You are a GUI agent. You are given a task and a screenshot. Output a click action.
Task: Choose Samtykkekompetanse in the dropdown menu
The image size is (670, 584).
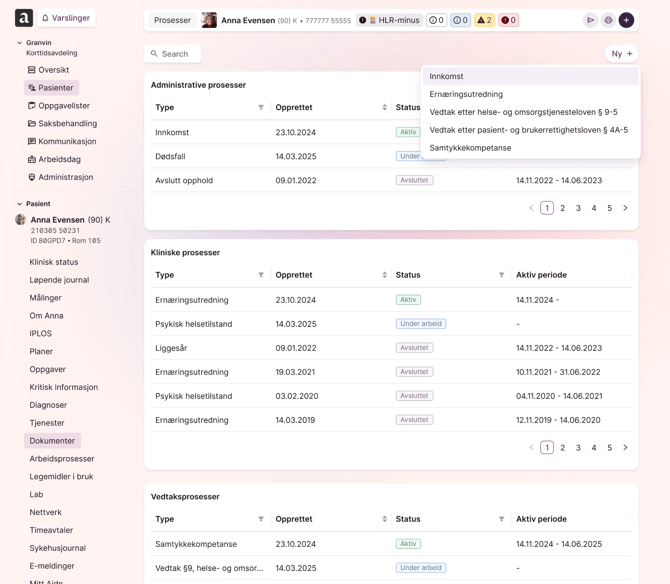point(470,148)
